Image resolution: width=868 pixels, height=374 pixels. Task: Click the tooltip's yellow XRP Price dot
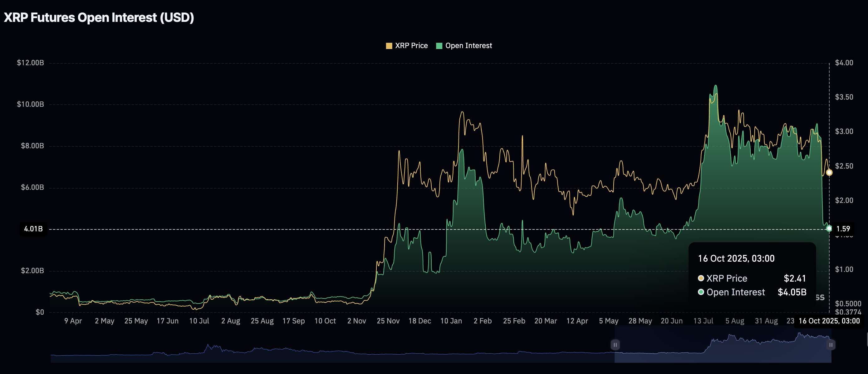pyautogui.click(x=701, y=278)
